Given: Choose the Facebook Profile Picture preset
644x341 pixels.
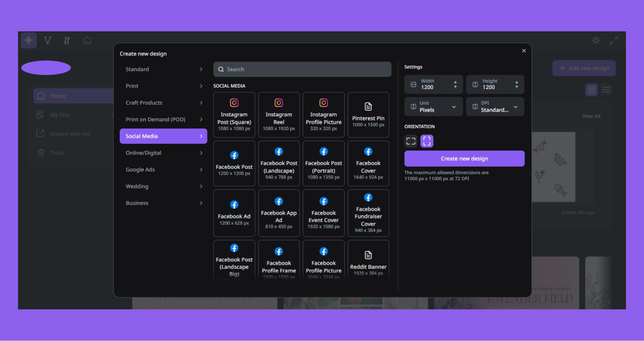Looking at the screenshot, I should point(323,260).
